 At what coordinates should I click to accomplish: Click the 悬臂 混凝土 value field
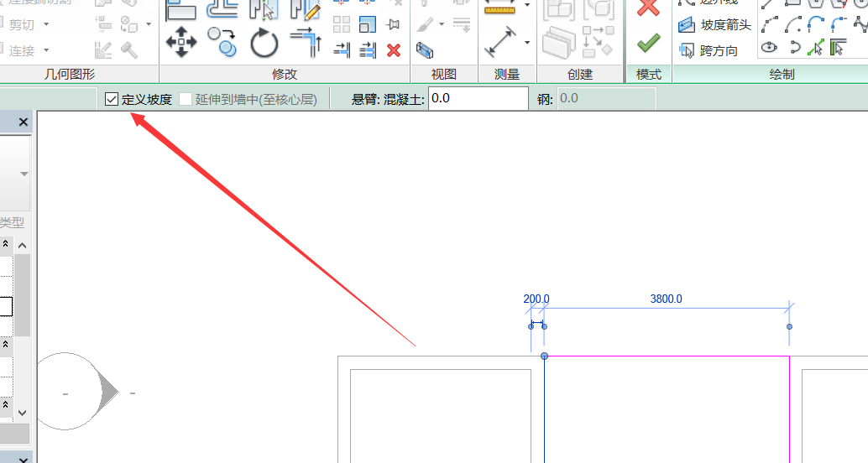pos(478,99)
